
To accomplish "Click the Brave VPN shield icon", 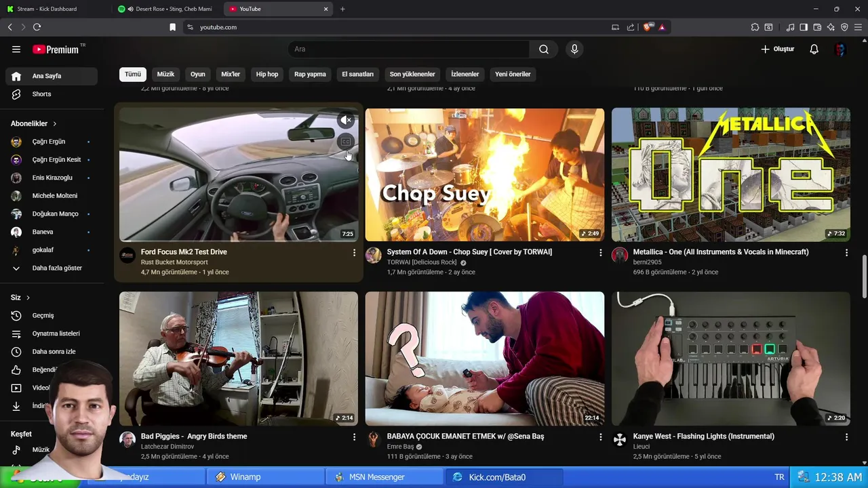I will pyautogui.click(x=844, y=27).
